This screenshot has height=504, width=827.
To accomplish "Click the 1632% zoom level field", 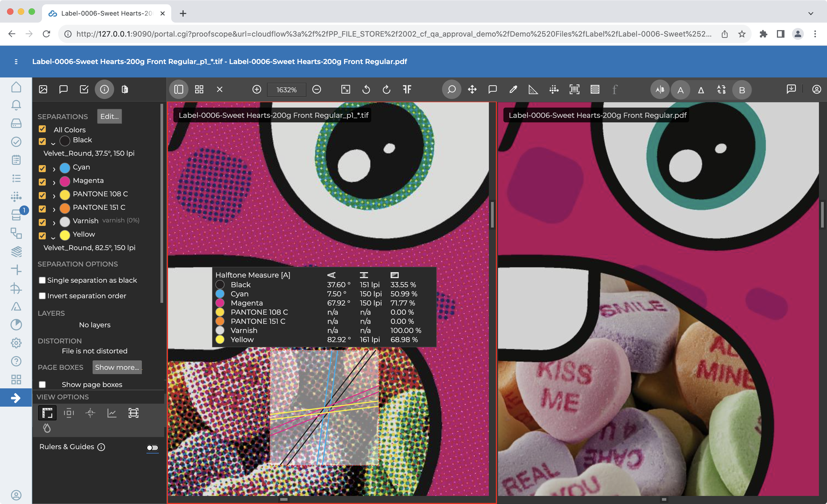I will (286, 90).
